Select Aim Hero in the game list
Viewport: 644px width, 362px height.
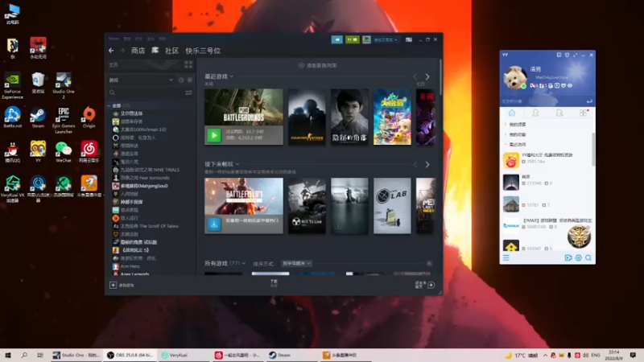click(126, 266)
